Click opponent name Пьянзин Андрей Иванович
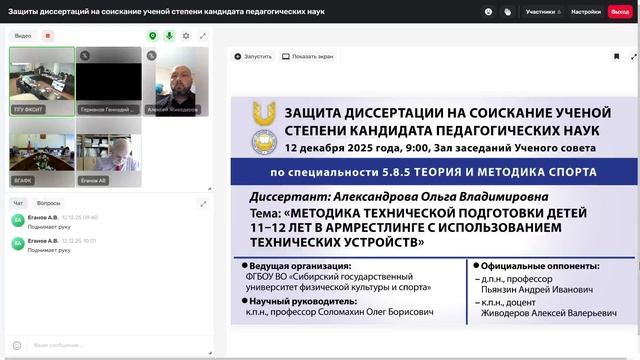 (x=537, y=290)
